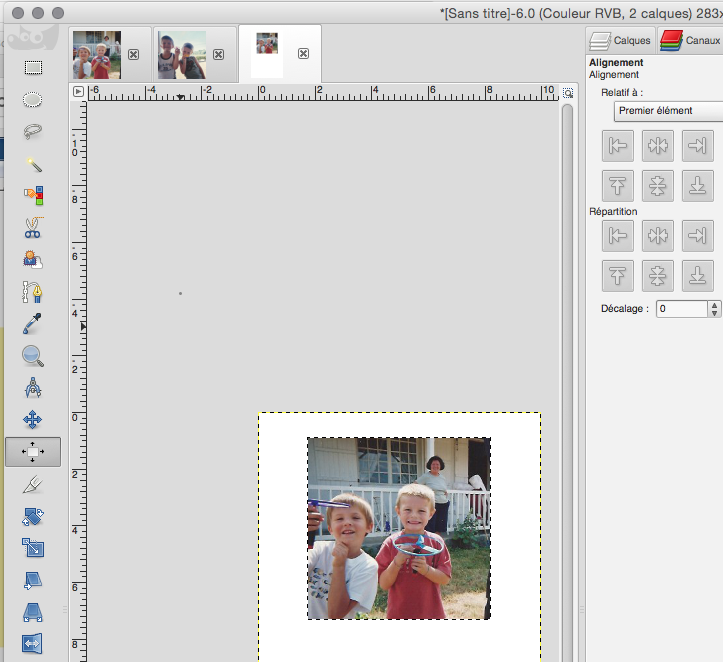Select the Crop tool
The height and width of the screenshot is (662, 723).
(x=33, y=485)
